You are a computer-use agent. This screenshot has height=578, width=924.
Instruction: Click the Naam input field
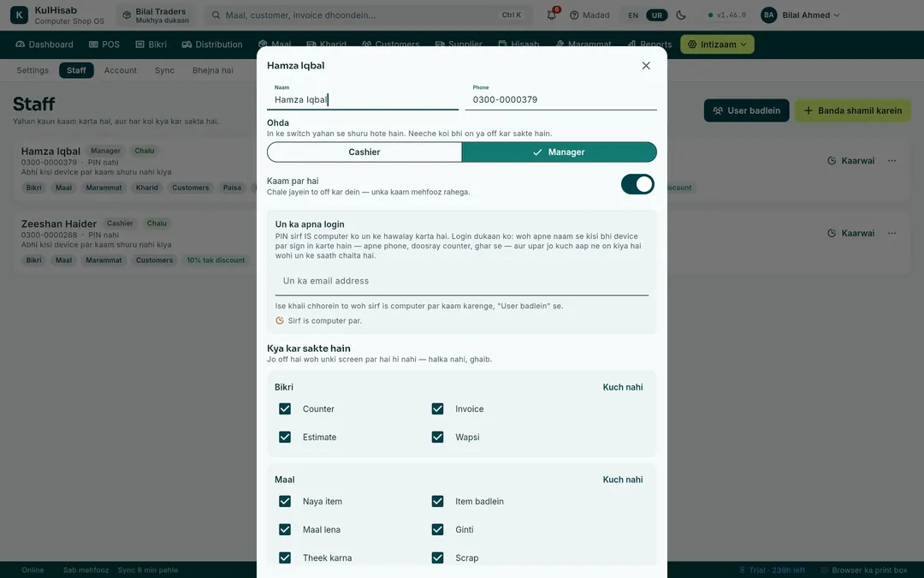click(363, 99)
